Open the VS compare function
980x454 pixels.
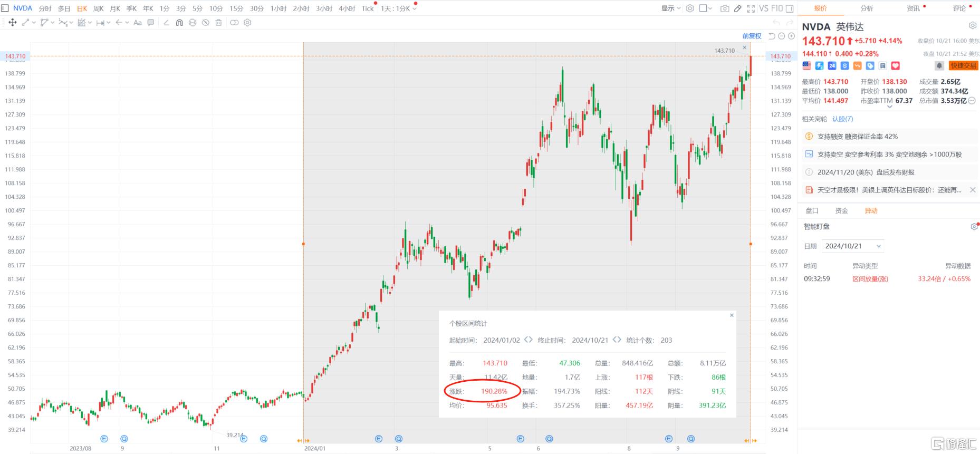(763, 8)
